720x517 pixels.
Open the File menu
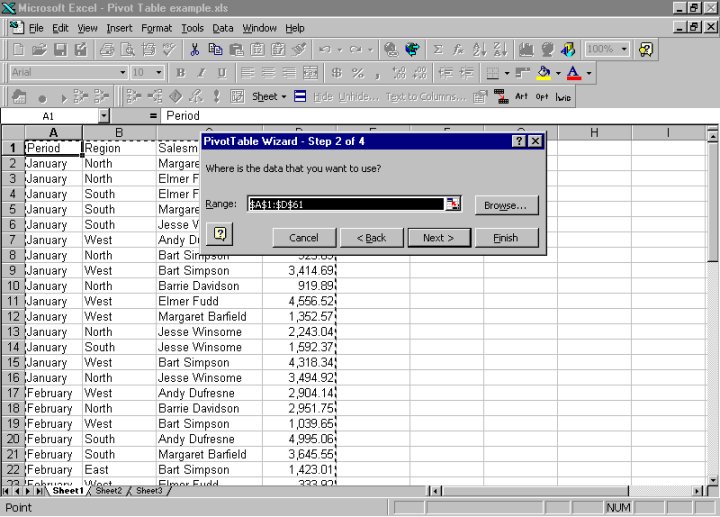36,28
